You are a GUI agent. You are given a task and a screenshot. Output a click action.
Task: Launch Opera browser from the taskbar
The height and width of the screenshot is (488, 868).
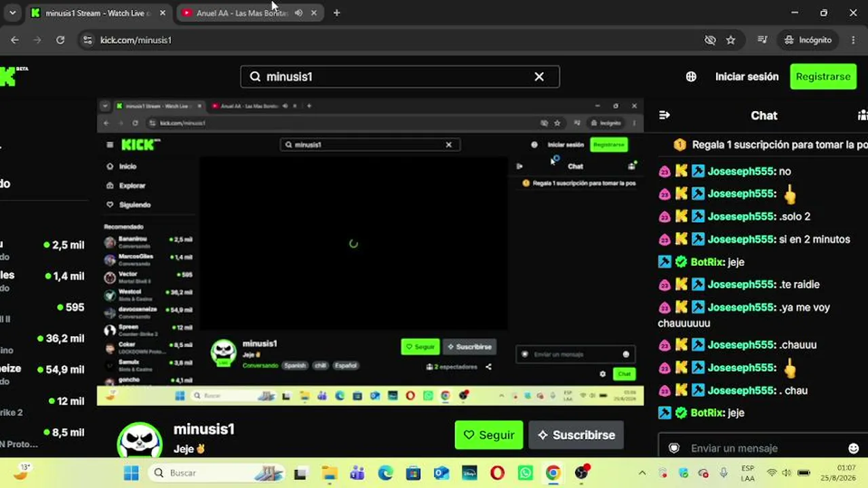point(497,472)
